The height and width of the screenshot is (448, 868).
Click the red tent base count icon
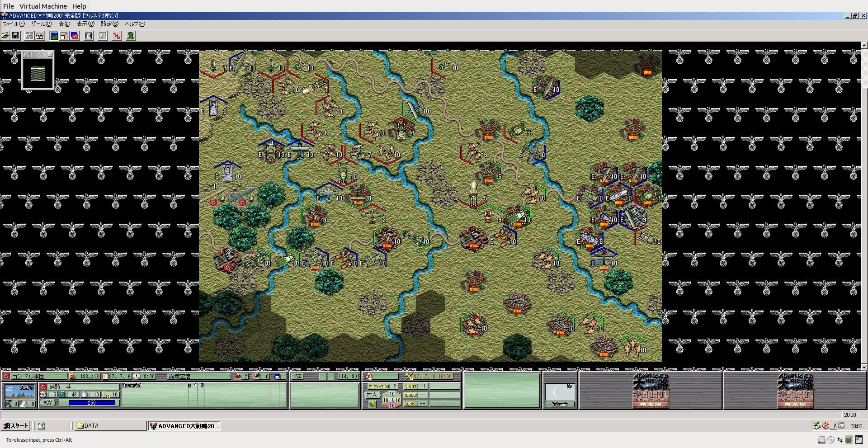[238, 376]
